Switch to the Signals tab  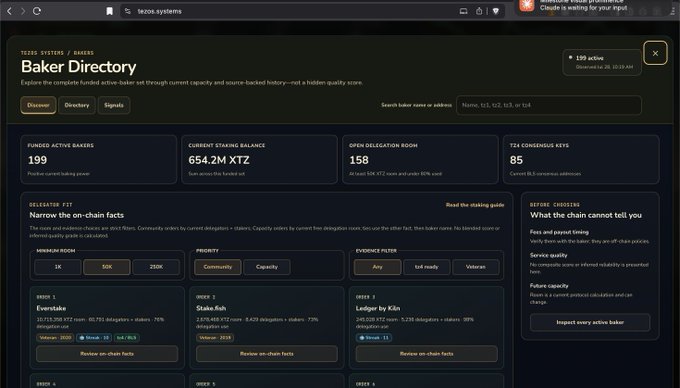coord(114,105)
